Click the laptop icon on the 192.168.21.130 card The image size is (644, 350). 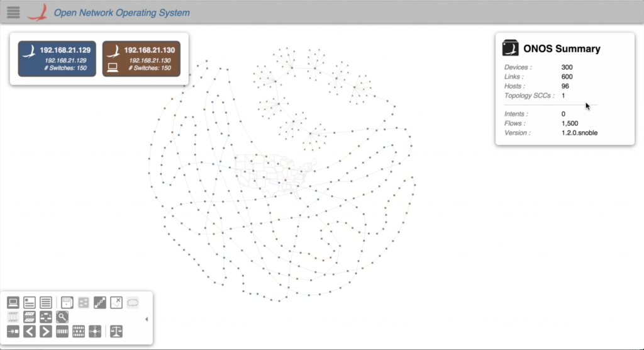pyautogui.click(x=113, y=68)
